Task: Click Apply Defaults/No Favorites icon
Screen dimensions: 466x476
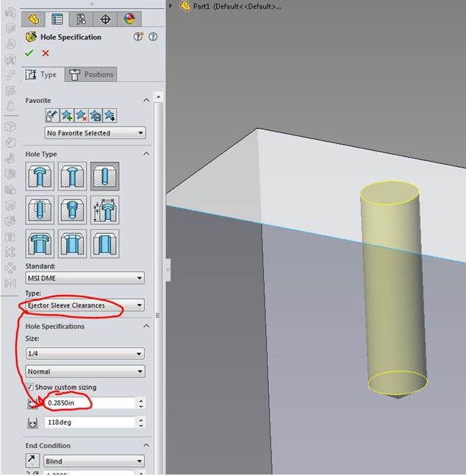Action: click(52, 116)
